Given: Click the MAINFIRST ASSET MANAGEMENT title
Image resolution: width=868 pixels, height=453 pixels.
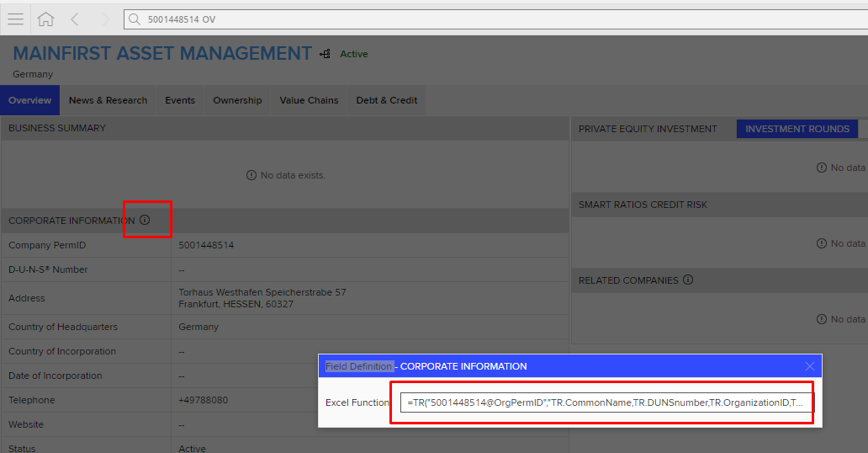Looking at the screenshot, I should [x=162, y=54].
